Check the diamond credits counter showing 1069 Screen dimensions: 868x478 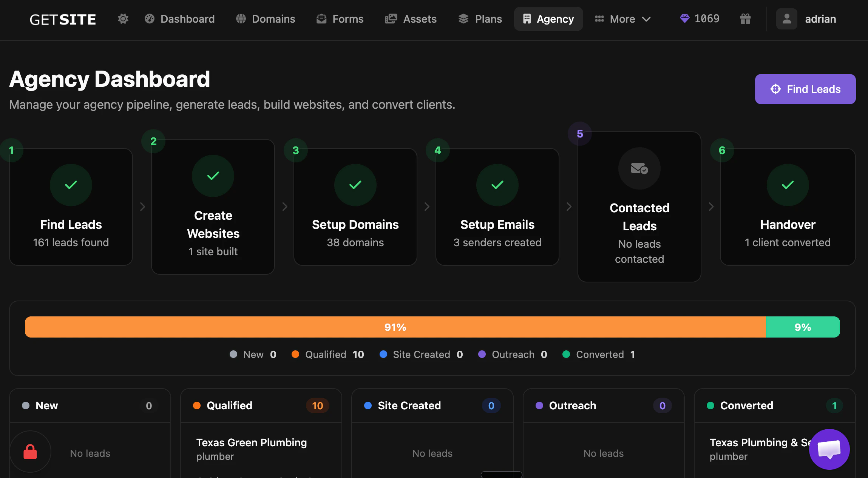click(x=699, y=19)
